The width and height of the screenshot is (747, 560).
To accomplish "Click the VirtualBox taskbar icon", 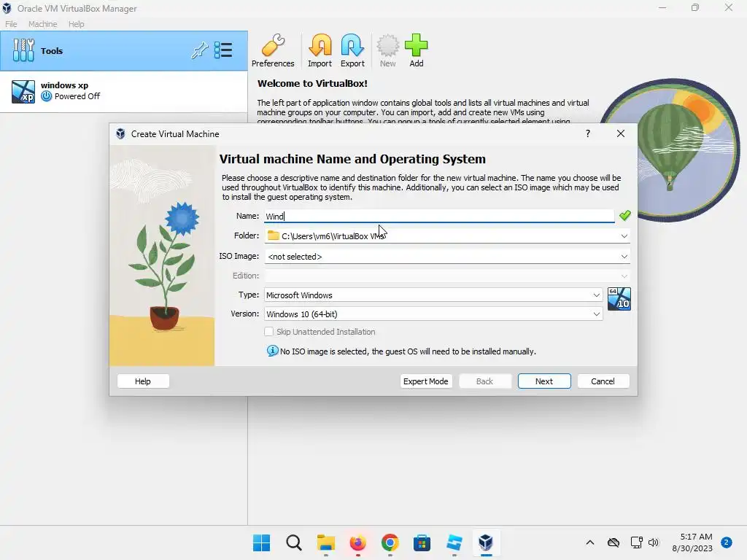I will [485, 542].
